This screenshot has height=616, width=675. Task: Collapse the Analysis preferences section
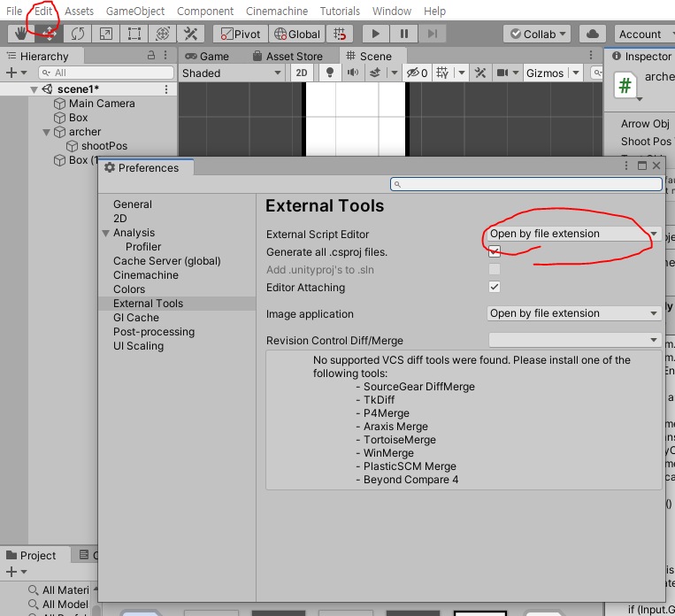tap(106, 233)
